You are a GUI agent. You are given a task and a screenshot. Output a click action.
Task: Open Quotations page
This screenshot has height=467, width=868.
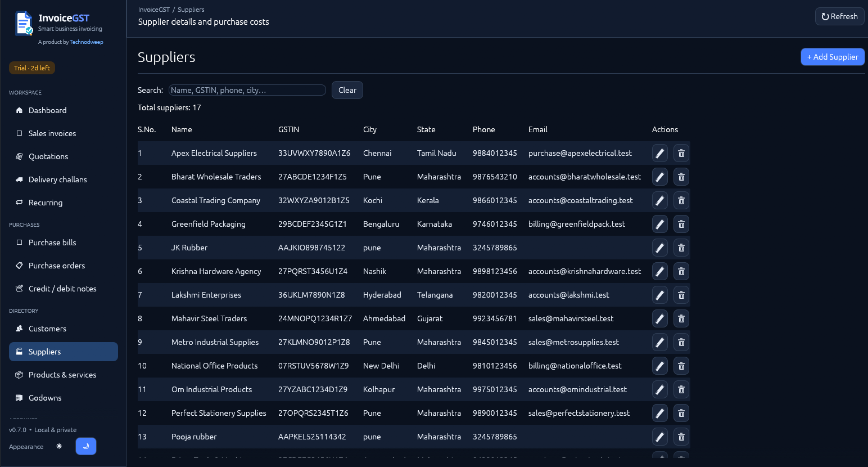[x=64, y=156]
